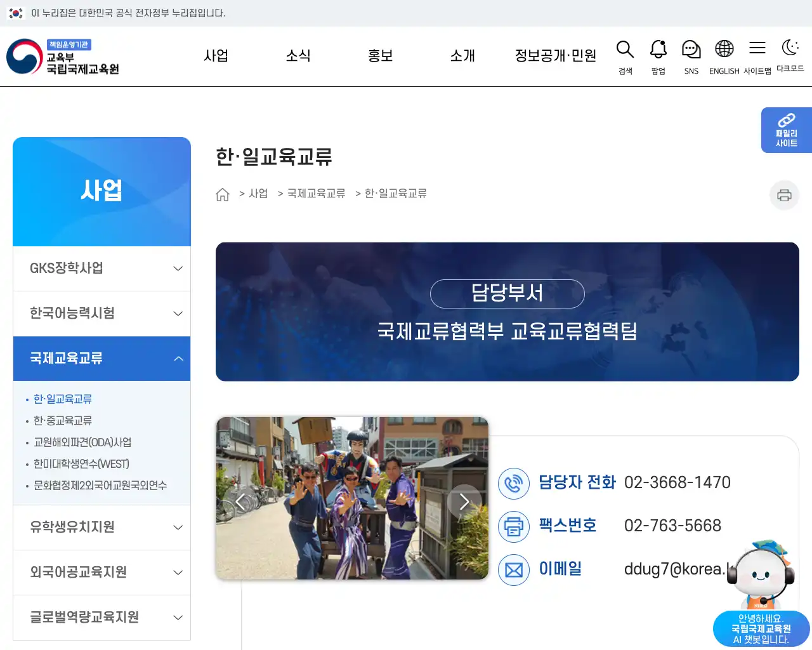This screenshot has width=812, height=650.
Task: Open the 홍보 top menu
Action: pos(381,56)
